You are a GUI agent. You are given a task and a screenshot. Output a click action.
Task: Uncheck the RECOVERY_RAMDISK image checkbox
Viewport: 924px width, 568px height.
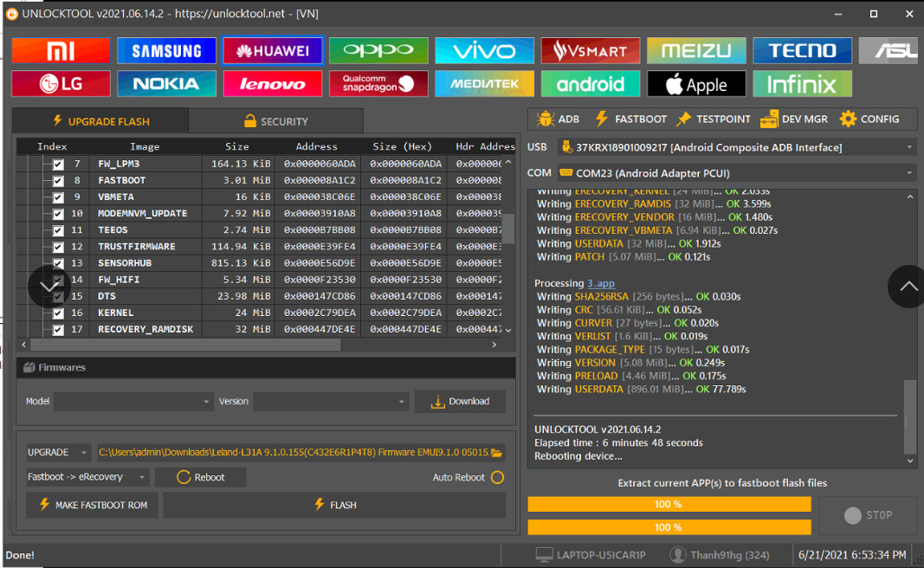click(58, 330)
